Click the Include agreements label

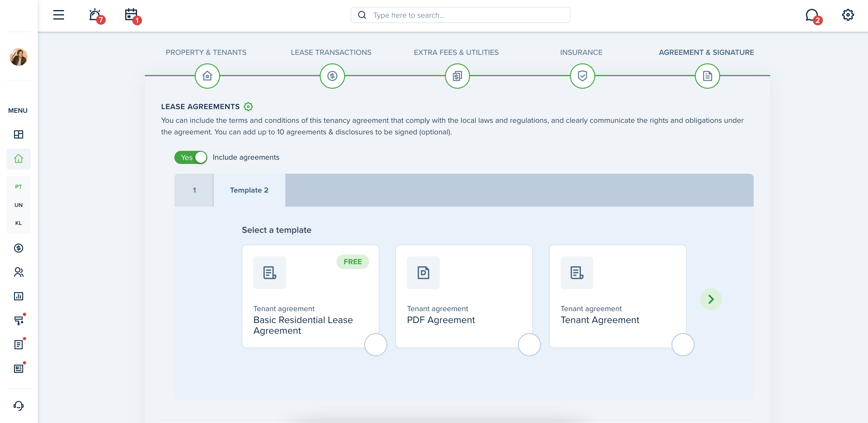[x=246, y=157]
